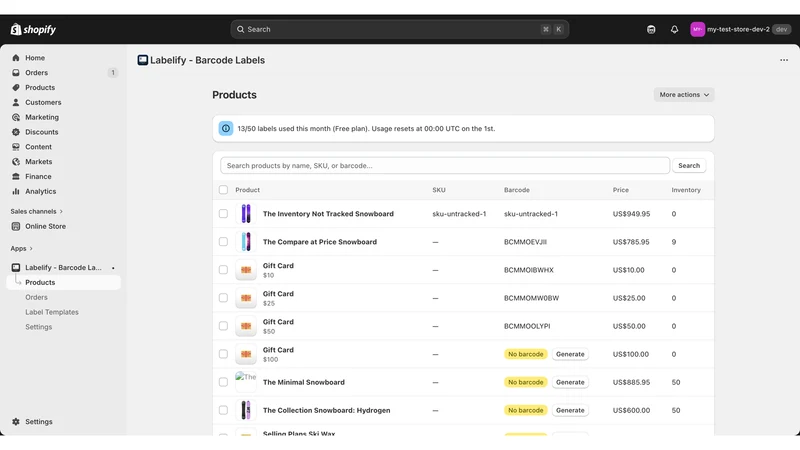Click the Settings gear in the sidebar
The width and height of the screenshot is (800, 450).
16,421
